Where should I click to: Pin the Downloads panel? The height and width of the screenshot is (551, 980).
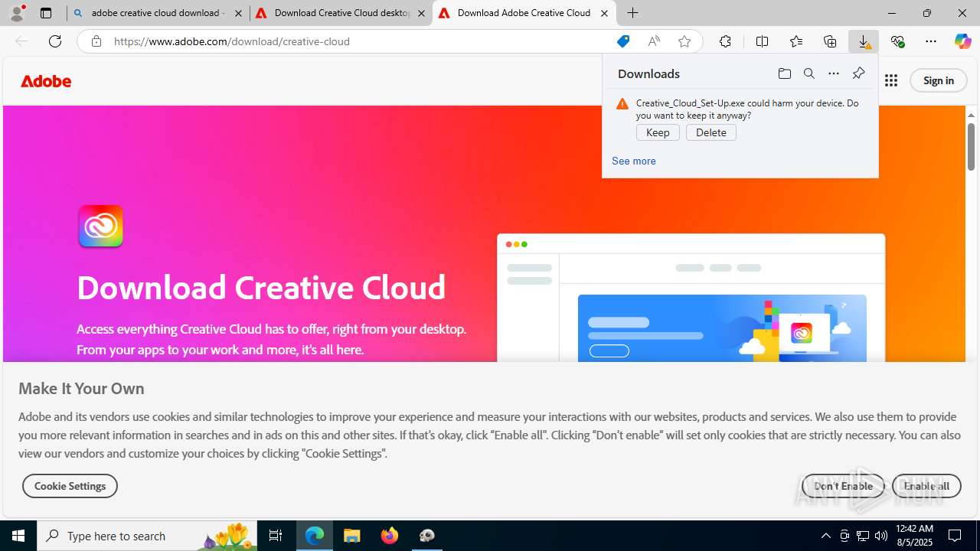tap(858, 73)
